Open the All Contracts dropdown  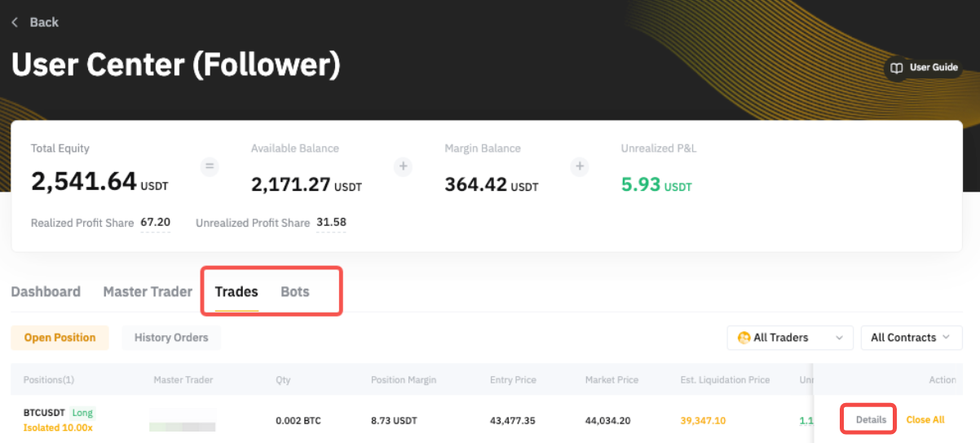tap(946, 338)
